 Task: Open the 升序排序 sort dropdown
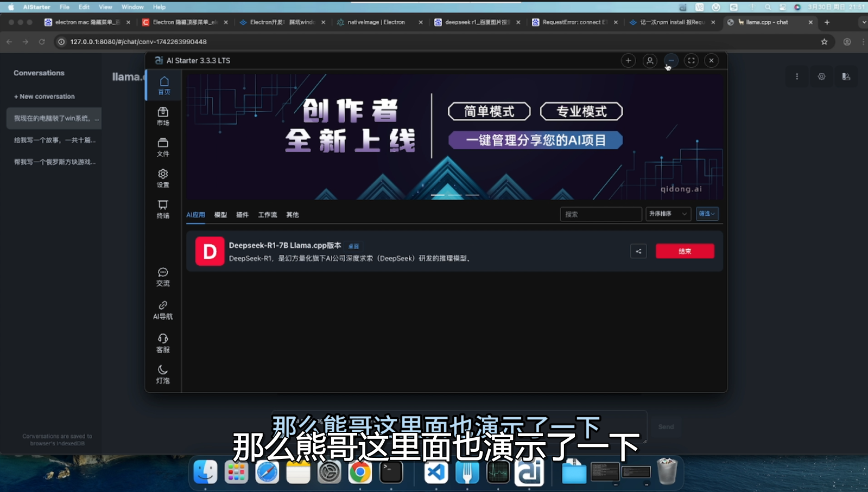668,214
